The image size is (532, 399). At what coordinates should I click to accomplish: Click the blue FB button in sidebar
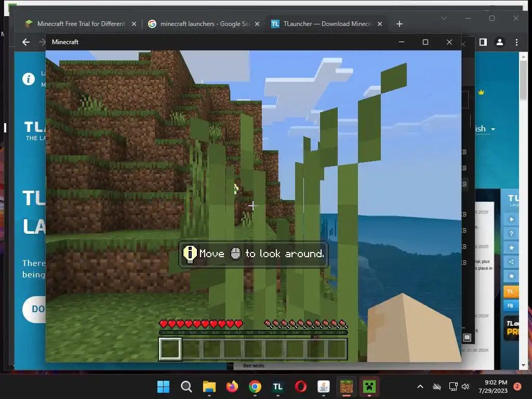tap(511, 305)
